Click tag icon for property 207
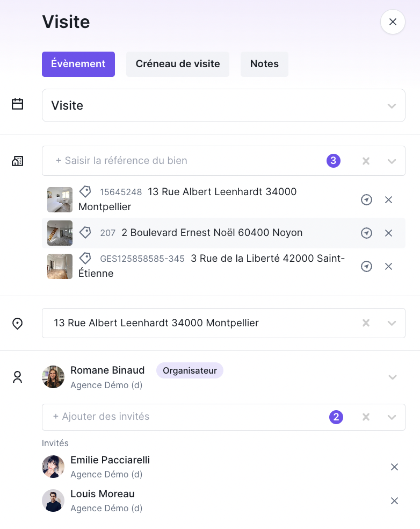 [85, 232]
